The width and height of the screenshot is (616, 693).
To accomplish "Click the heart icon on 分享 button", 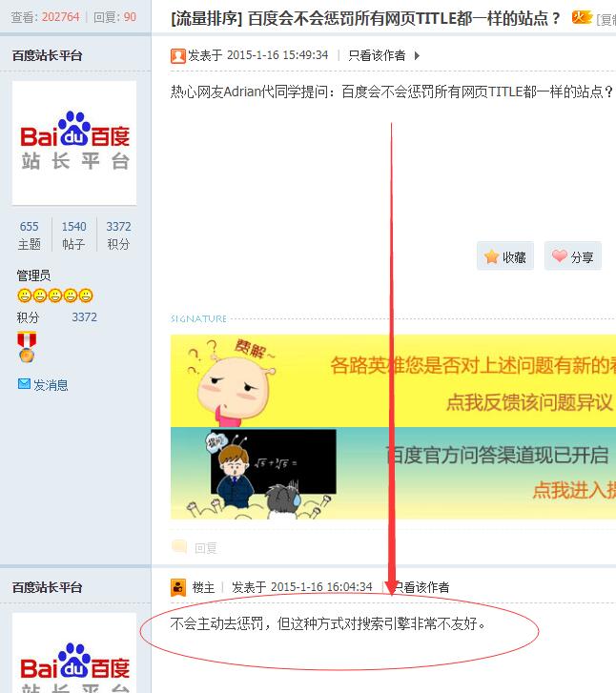I will coord(560,255).
